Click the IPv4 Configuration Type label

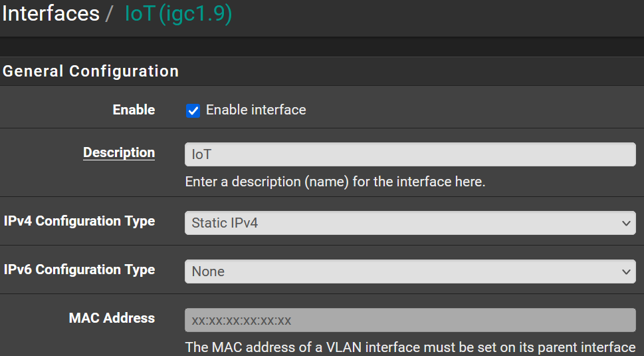(79, 221)
